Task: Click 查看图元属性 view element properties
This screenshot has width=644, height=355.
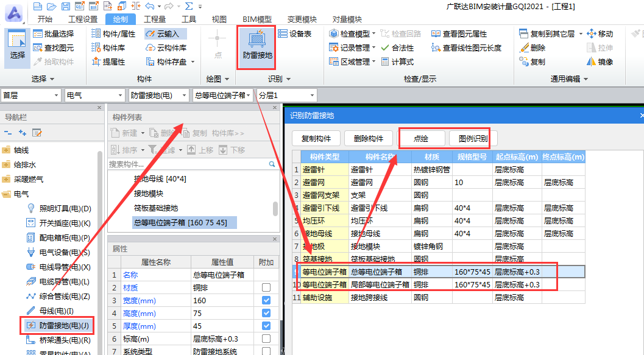Action: (x=459, y=33)
